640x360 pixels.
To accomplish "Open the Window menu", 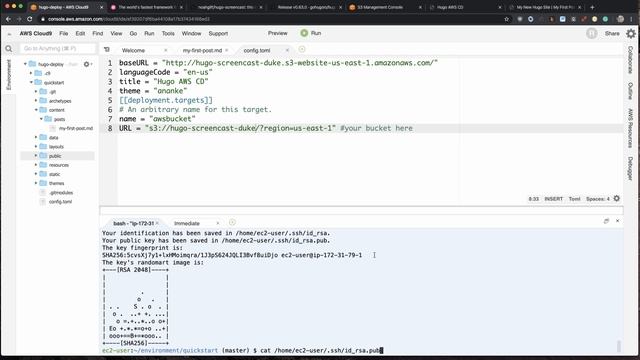I will pos(191,33).
